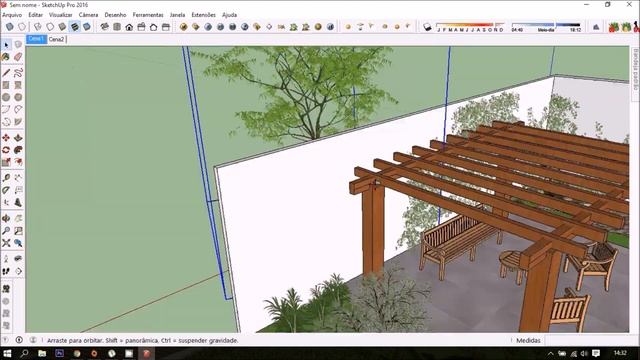Enable Shaded With Textures style
This screenshot has height=360, width=640.
coord(74,27)
